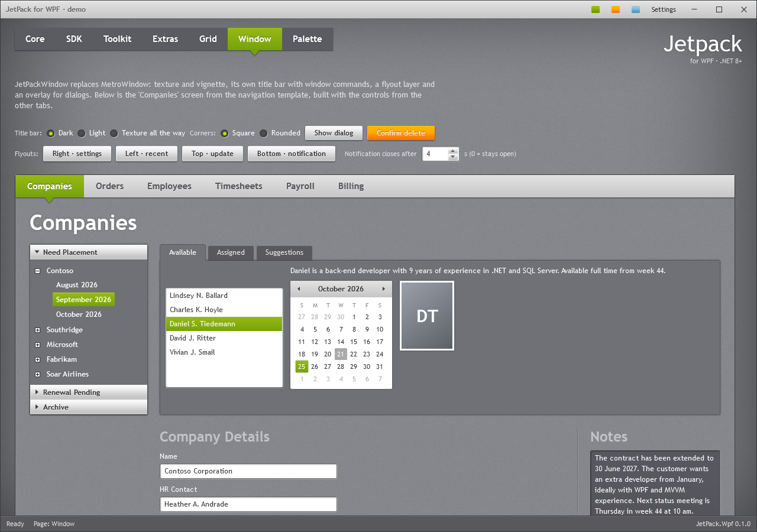Switch to the Suggestions tab
The image size is (757, 532).
(284, 252)
